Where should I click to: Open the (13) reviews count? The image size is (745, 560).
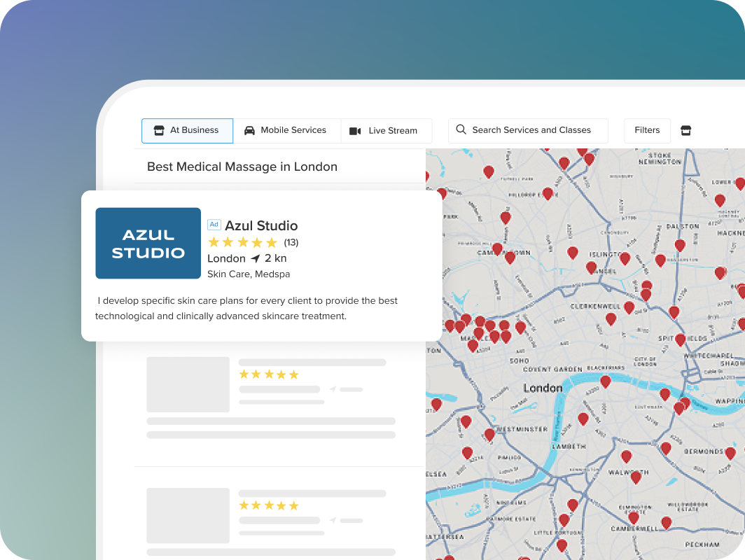pyautogui.click(x=291, y=243)
